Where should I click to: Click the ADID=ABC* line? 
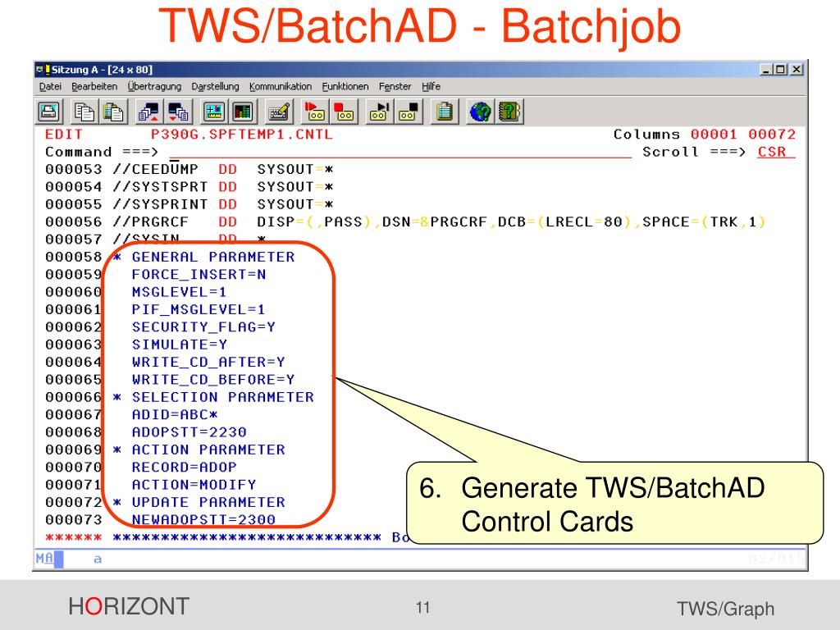(x=175, y=414)
